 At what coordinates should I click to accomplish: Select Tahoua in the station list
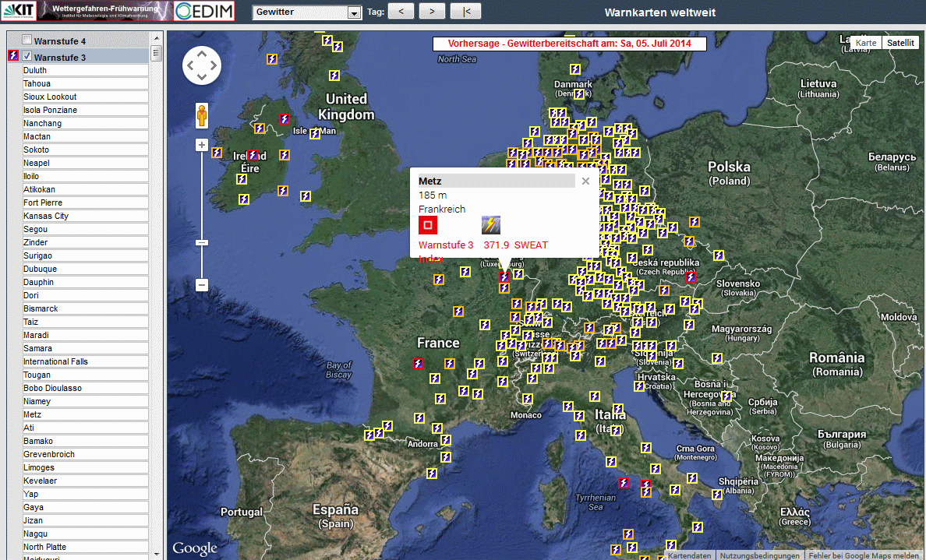point(85,84)
